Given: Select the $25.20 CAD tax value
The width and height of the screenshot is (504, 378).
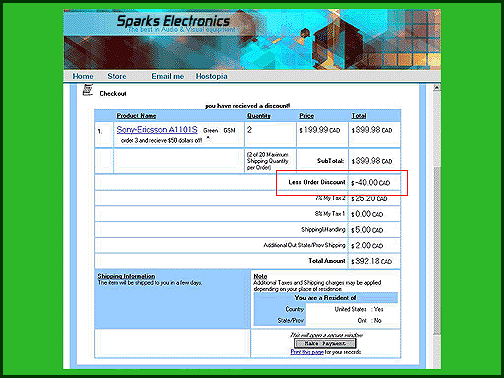Looking at the screenshot, I should tap(369, 199).
